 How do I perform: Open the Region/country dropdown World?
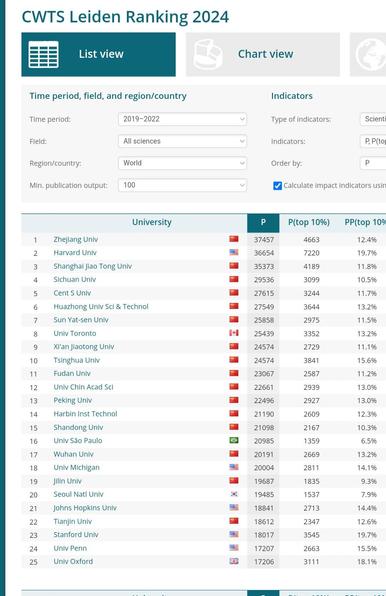(182, 163)
